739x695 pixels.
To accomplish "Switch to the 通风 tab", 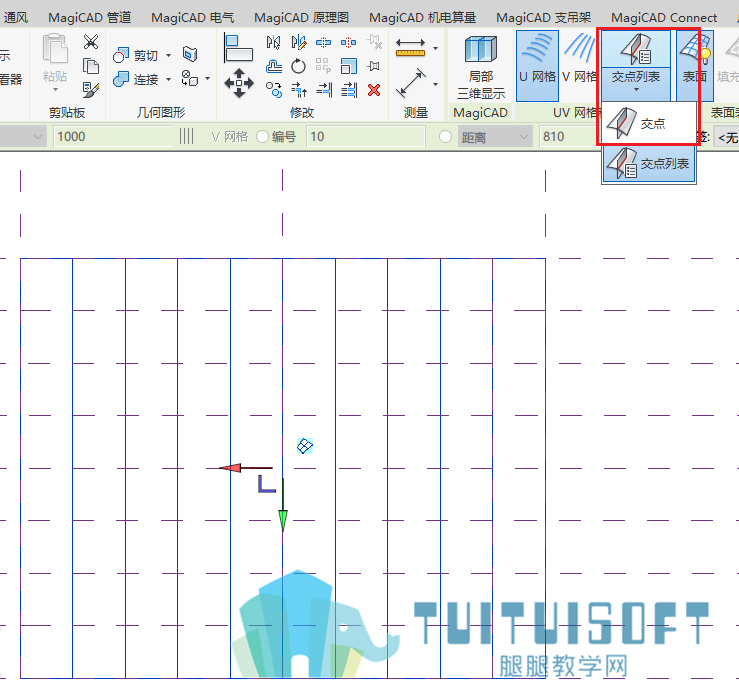I will pos(16,17).
